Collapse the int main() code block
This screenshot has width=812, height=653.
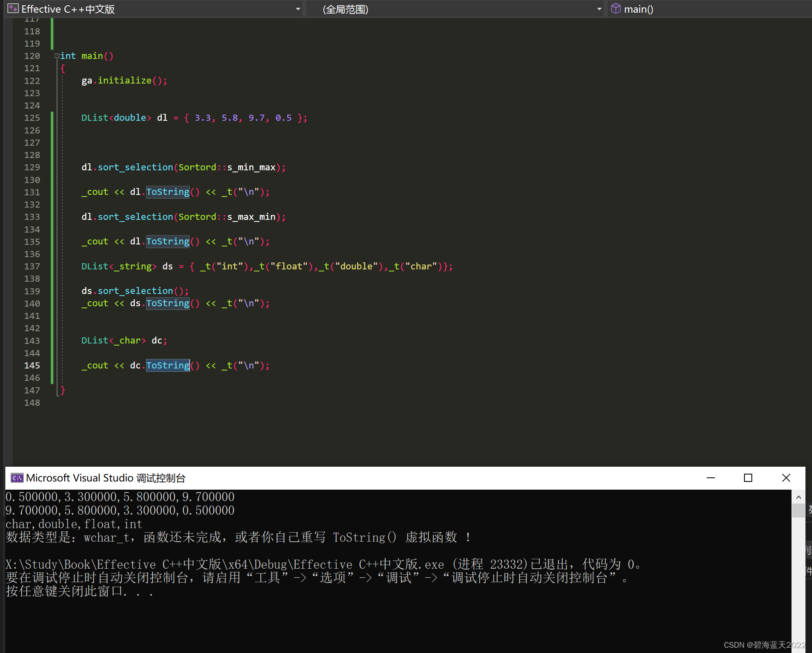(57, 56)
